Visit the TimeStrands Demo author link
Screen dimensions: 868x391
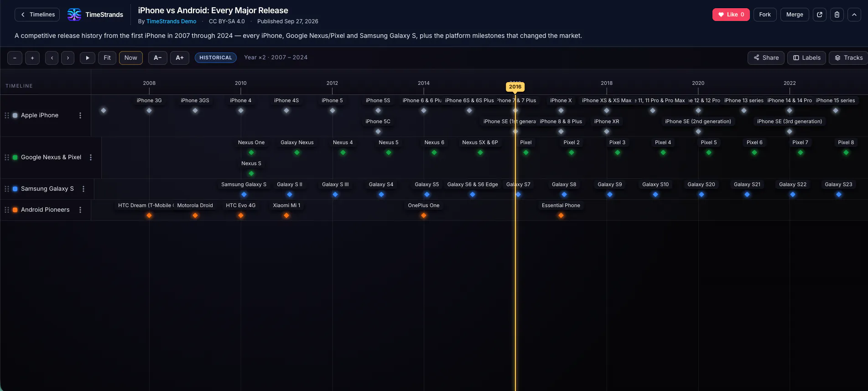click(172, 21)
